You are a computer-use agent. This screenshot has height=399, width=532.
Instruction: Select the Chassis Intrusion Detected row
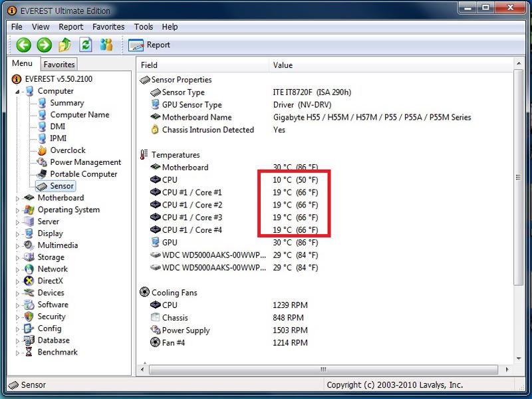pos(325,130)
